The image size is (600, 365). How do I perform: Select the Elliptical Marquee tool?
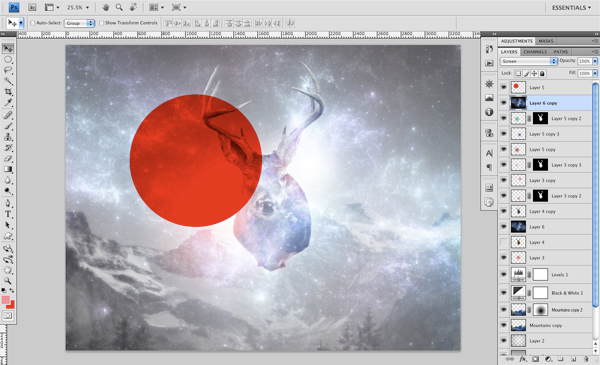coord(8,60)
